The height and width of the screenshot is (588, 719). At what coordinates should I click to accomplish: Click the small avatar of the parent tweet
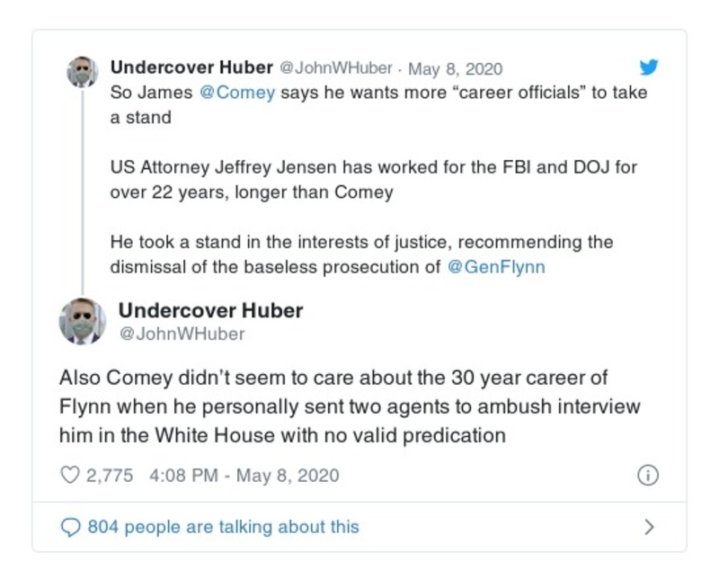click(82, 72)
